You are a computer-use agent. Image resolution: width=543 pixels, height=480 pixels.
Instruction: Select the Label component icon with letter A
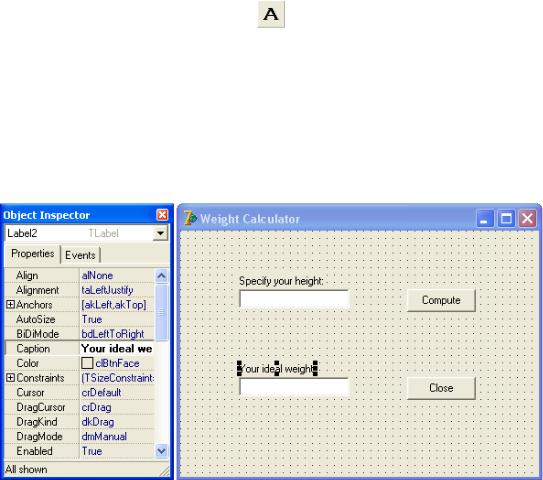[x=271, y=14]
